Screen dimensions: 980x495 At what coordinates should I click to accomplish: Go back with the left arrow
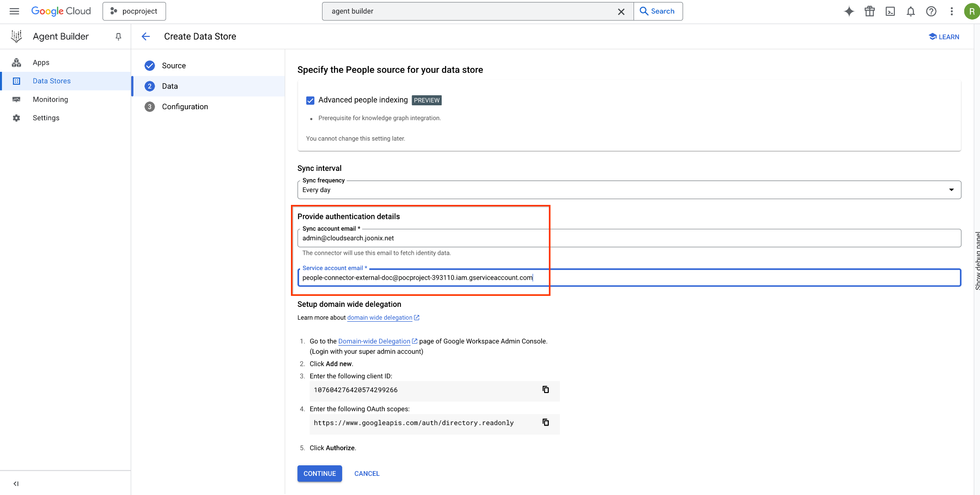[146, 36]
